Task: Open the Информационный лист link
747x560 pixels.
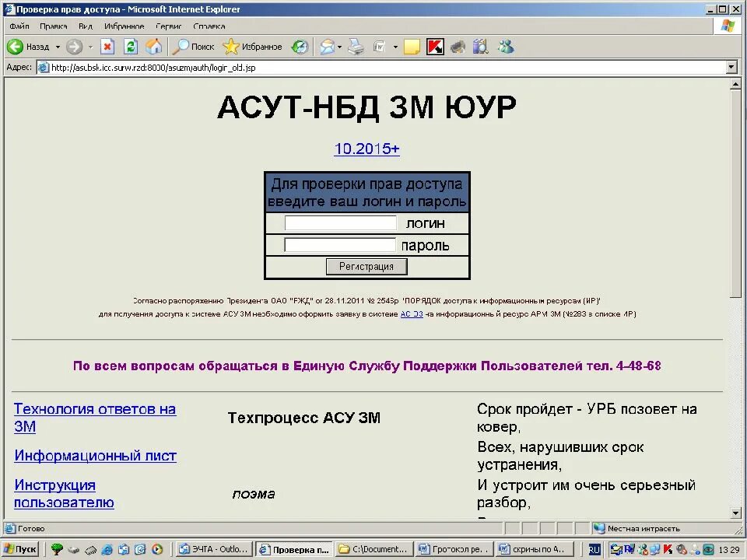Action: 95,456
